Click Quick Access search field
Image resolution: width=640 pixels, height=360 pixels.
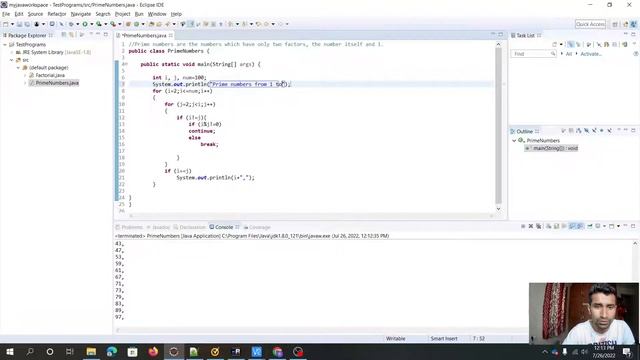click(x=590, y=24)
